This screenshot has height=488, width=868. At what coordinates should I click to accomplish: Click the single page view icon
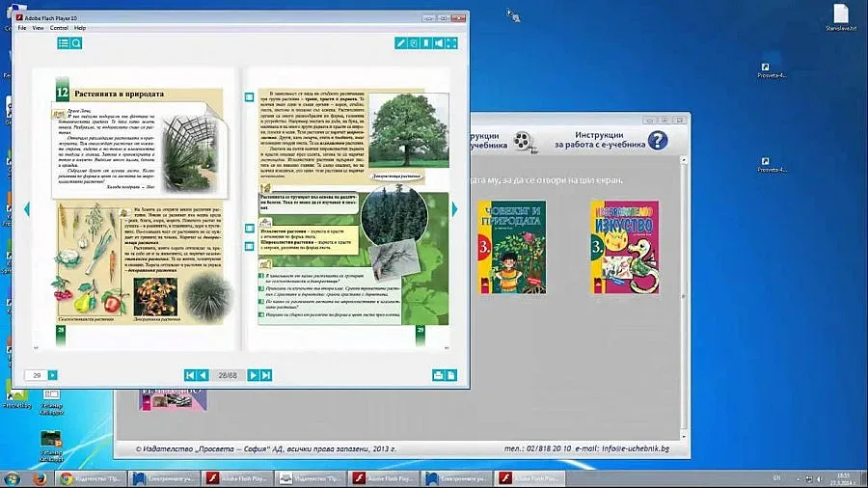point(450,375)
